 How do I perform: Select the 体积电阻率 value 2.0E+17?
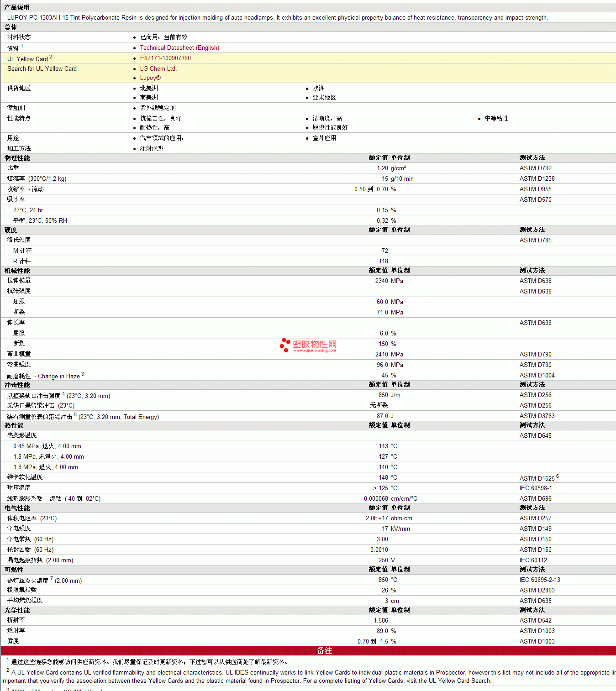coord(377,518)
